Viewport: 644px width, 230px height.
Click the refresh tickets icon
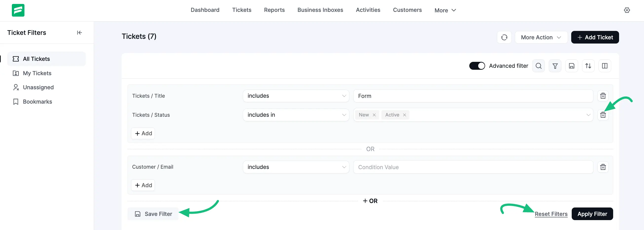point(504,37)
